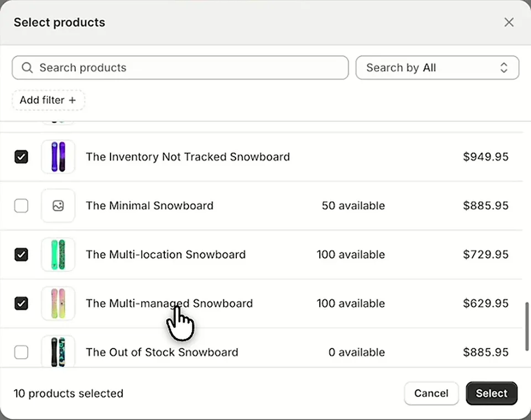The height and width of the screenshot is (420, 531).
Task: Check The Out of Stock Snowboard checkbox
Action: tap(22, 352)
